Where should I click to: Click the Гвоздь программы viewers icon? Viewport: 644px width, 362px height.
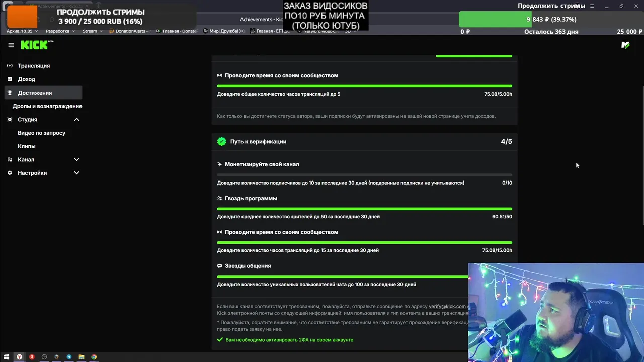coord(220,198)
